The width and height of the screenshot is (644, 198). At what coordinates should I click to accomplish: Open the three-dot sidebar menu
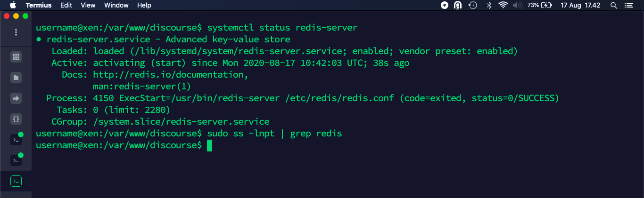[16, 32]
